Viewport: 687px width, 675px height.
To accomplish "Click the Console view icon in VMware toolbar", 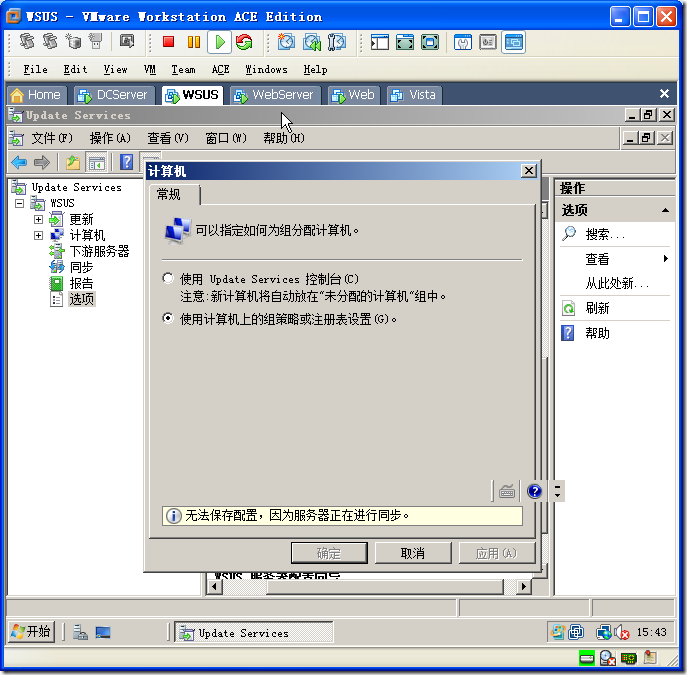I will (513, 42).
